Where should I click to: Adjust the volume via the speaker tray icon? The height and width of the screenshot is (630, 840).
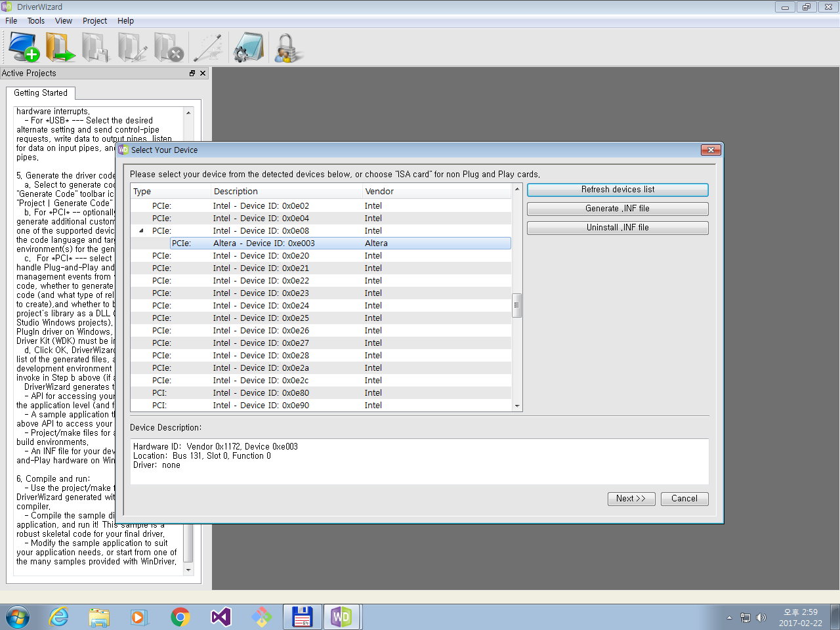click(x=761, y=617)
